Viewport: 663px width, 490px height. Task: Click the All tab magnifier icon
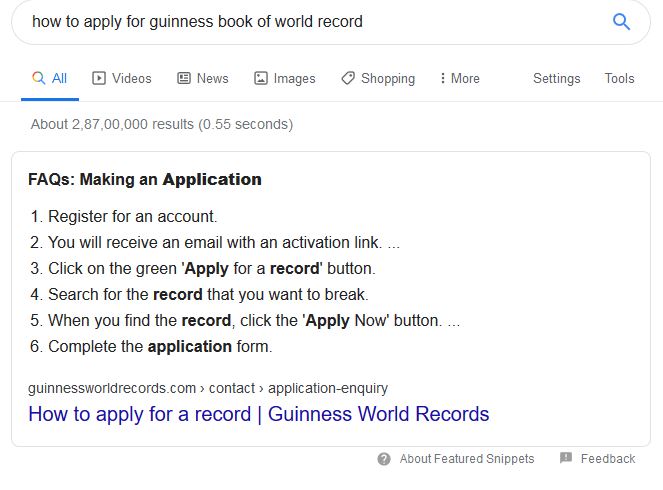[38, 78]
